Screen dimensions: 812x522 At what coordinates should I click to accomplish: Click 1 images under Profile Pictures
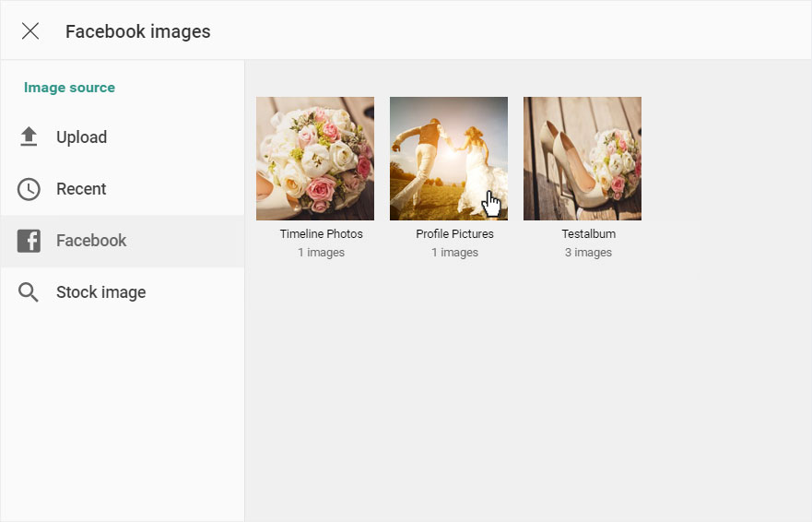pyautogui.click(x=454, y=253)
